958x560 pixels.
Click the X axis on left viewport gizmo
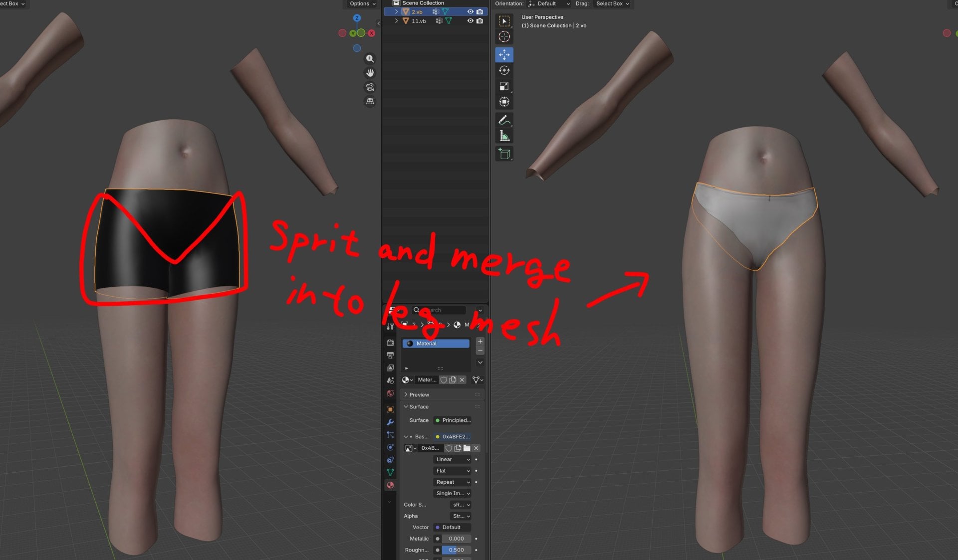pos(372,33)
